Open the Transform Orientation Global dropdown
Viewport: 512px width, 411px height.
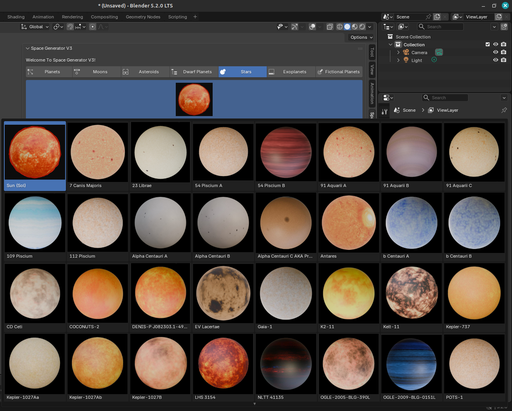(x=35, y=27)
